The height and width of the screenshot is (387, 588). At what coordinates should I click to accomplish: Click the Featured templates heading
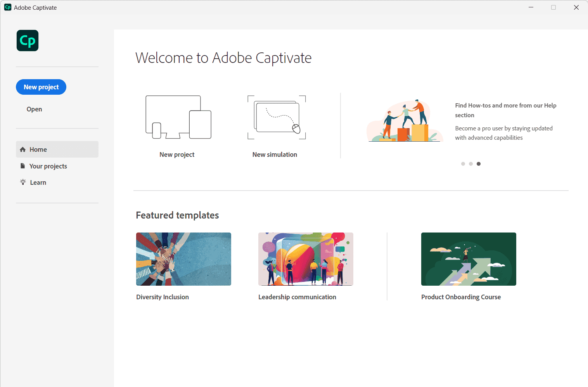pos(177,215)
